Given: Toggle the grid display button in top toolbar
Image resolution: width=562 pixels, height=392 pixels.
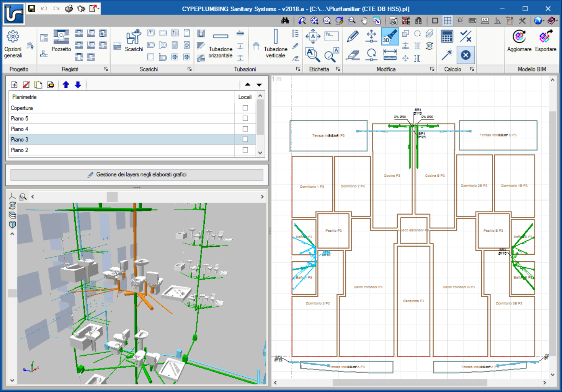Looking at the screenshot, I should [447, 21].
